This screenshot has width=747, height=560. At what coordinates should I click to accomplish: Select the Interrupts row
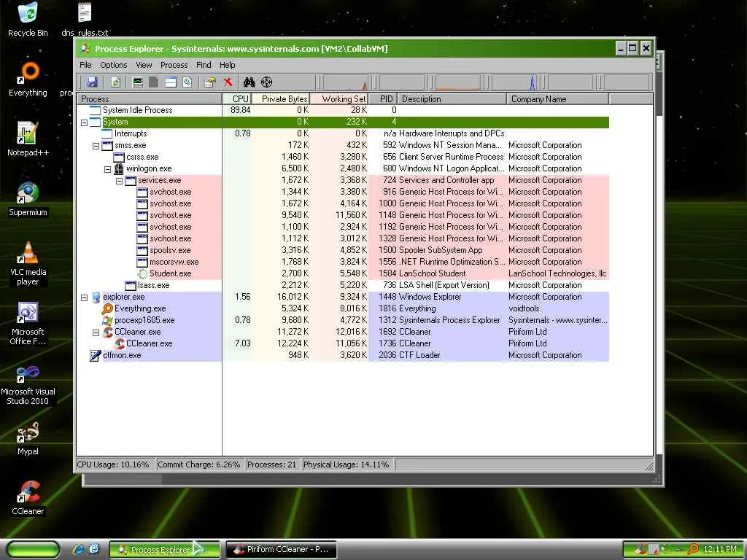[x=343, y=133]
